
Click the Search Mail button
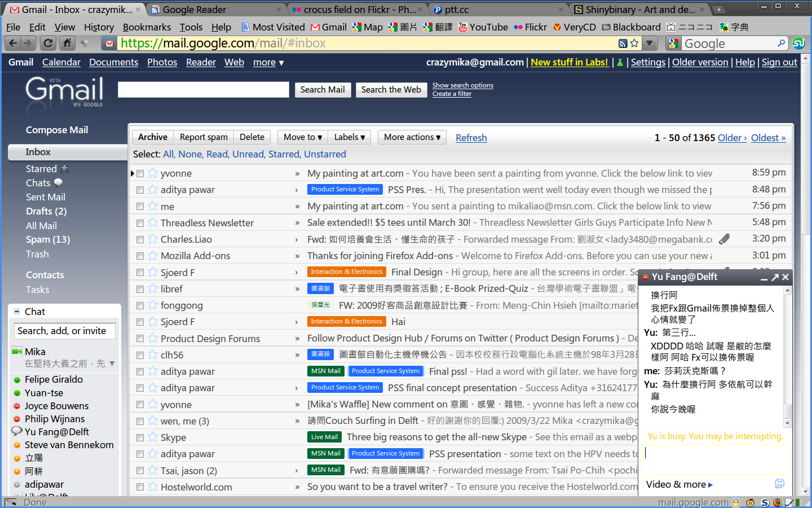[323, 90]
